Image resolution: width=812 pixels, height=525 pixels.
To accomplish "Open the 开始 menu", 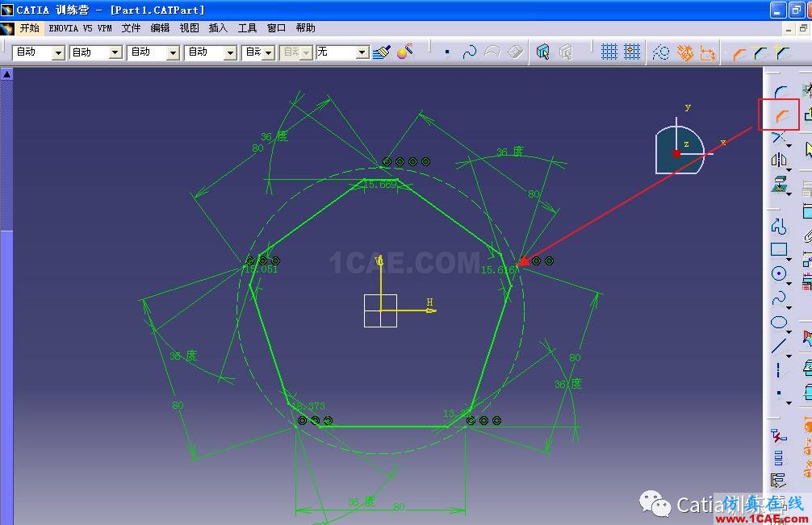I will (x=30, y=28).
